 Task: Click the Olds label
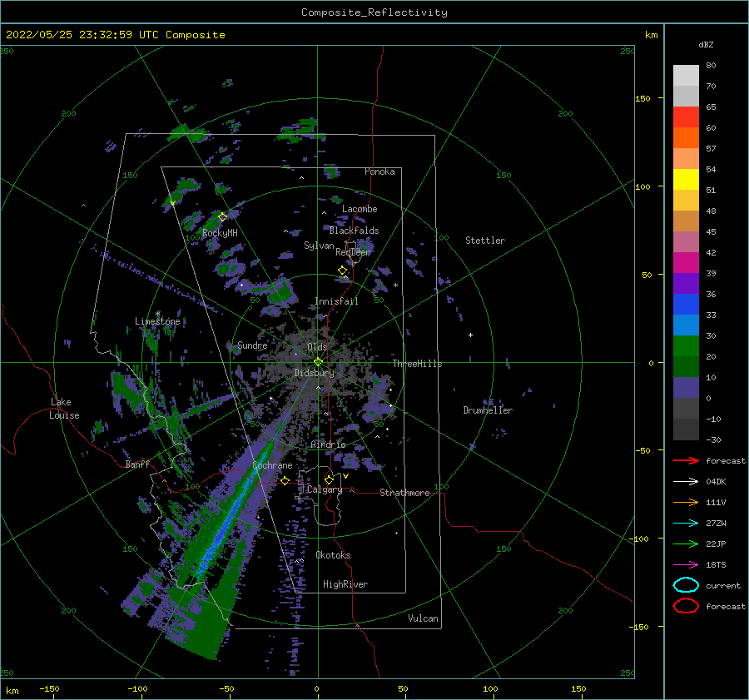317,347
